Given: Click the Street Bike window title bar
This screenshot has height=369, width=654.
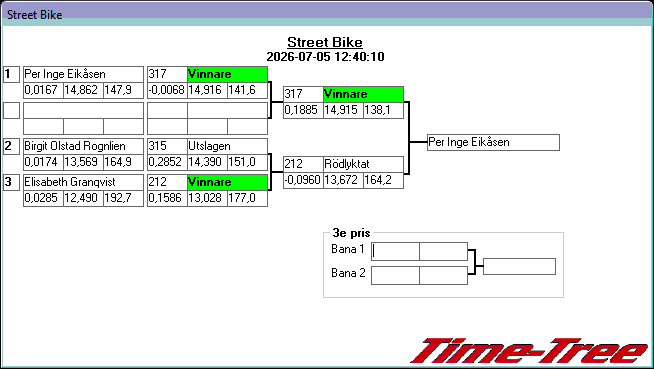Looking at the screenshot, I should 327,15.
